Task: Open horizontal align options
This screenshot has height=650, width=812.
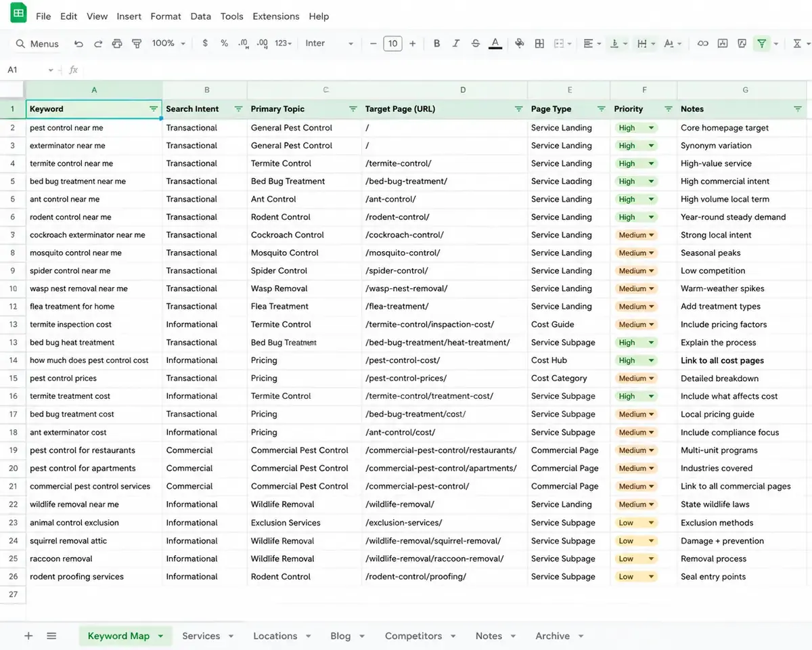Action: click(x=591, y=43)
